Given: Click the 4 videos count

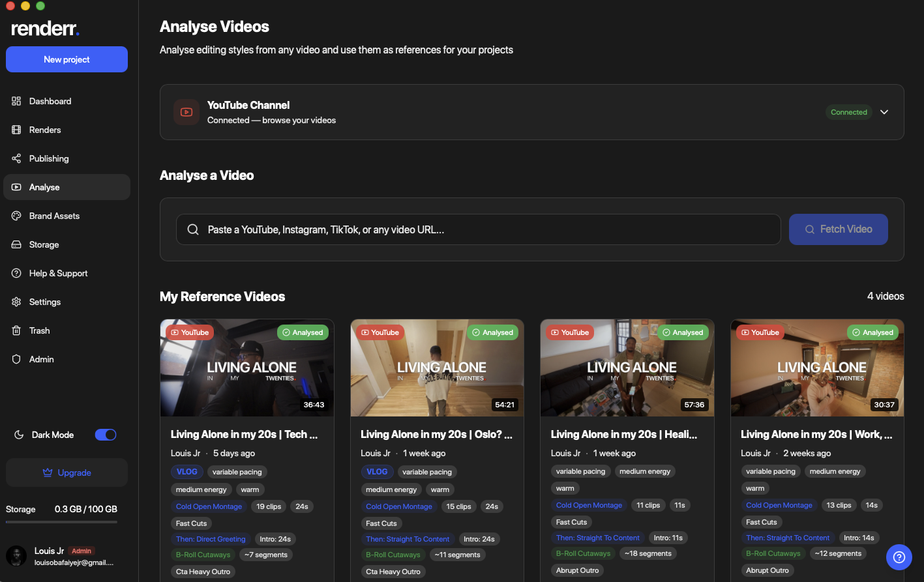Looking at the screenshot, I should click(x=886, y=297).
